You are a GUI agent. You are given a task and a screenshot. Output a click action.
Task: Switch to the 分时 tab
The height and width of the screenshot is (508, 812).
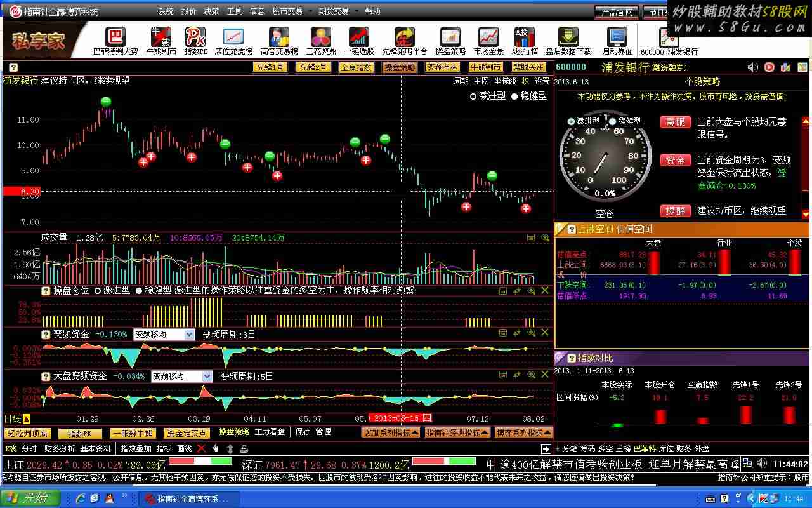(29, 449)
